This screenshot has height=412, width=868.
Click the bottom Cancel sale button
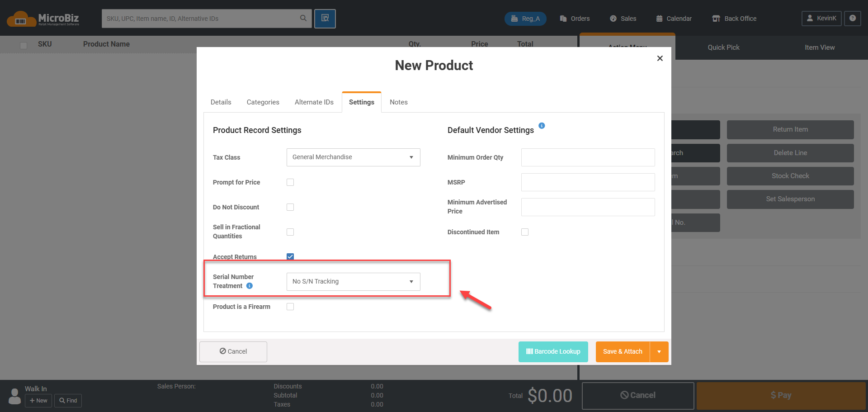(638, 396)
